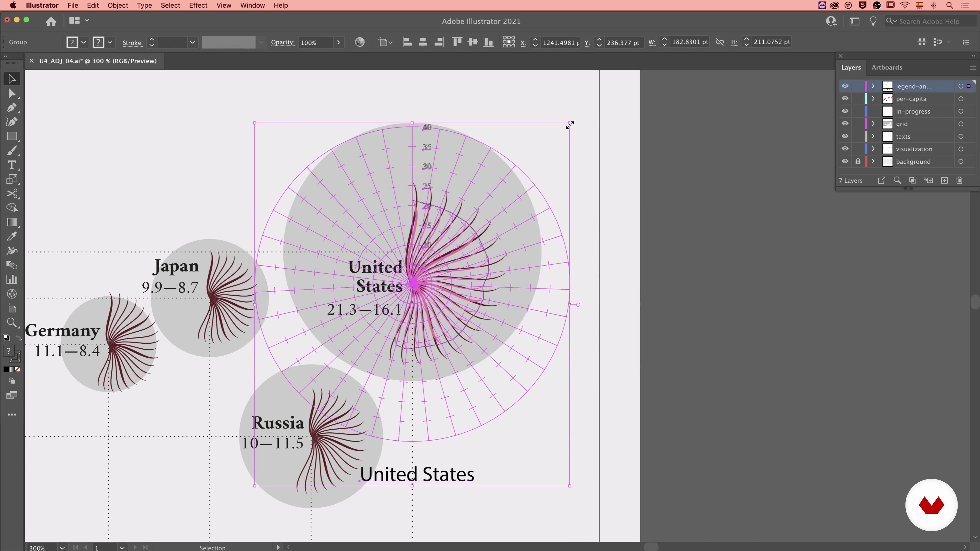Image resolution: width=980 pixels, height=551 pixels.
Task: Hide the in-progress layer
Action: point(845,111)
